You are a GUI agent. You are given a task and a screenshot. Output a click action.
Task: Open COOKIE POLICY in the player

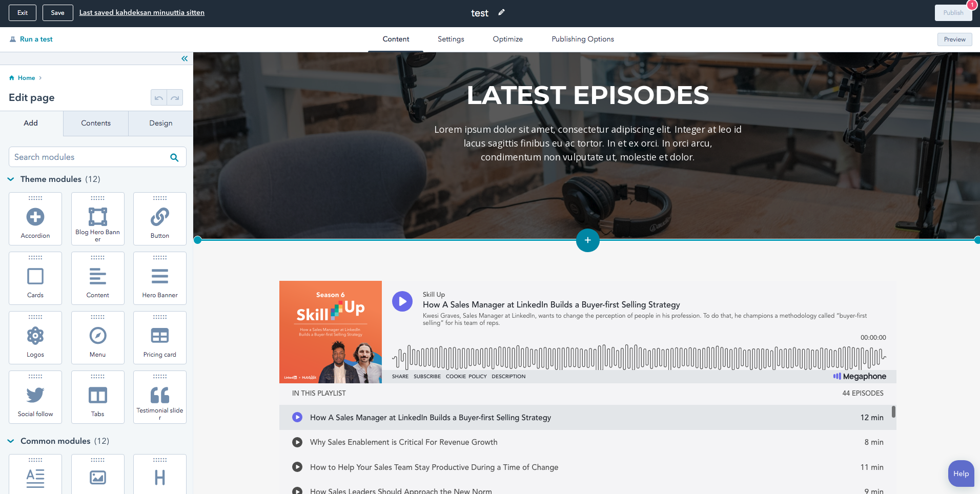click(466, 377)
